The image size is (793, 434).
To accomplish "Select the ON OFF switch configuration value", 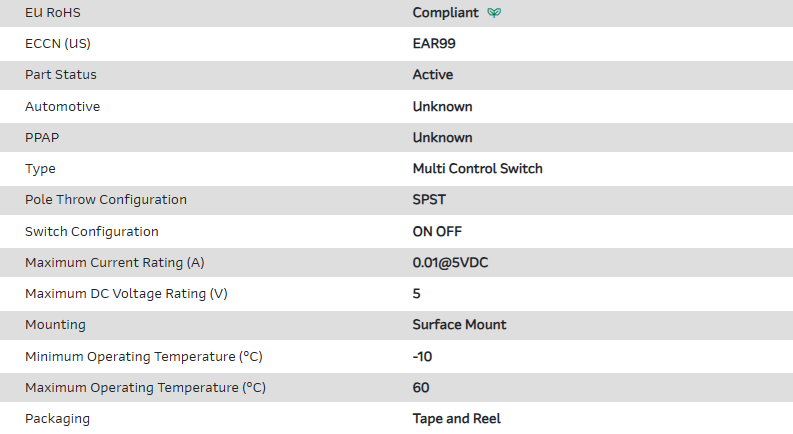I will coord(437,231).
